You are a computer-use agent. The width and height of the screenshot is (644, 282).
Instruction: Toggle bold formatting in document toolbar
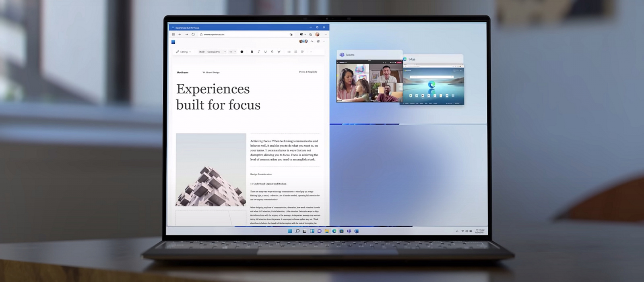[252, 52]
